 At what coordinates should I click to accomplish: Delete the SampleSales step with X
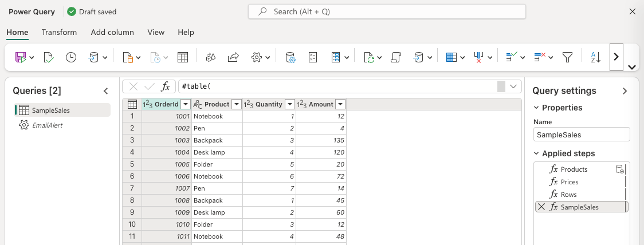coord(542,207)
